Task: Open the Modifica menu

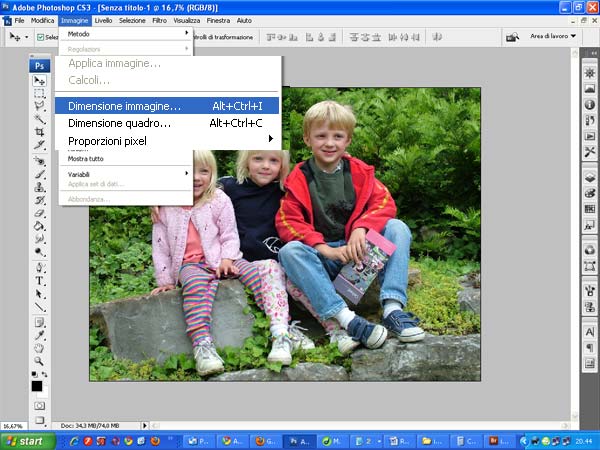Action: coord(42,21)
